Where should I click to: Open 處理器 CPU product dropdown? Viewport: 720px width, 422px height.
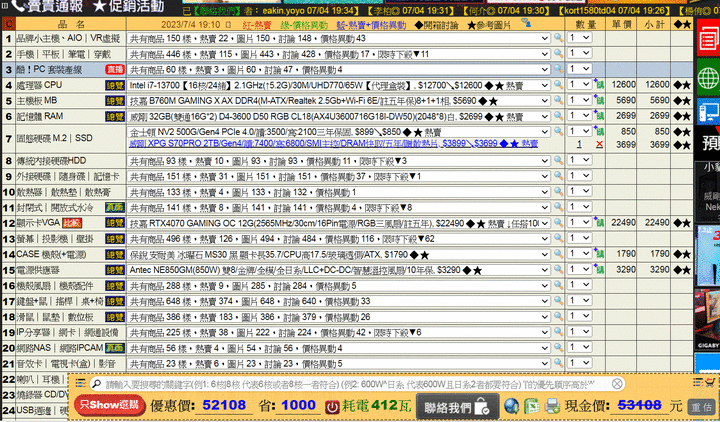[339, 85]
